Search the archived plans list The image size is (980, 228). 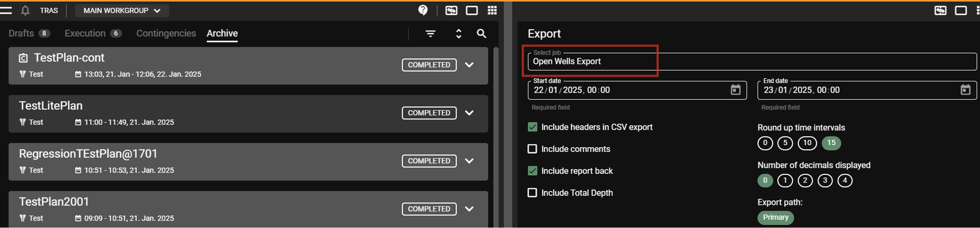481,34
